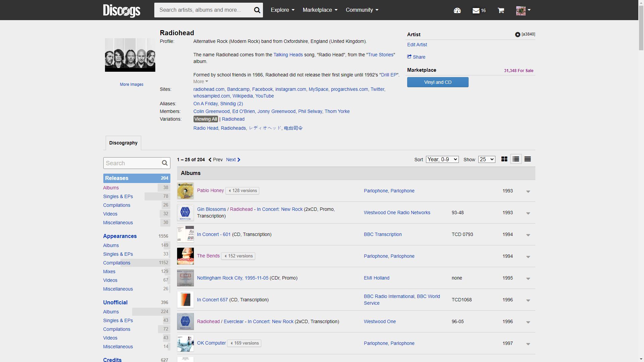Select the grid view display toggle

coord(504,159)
